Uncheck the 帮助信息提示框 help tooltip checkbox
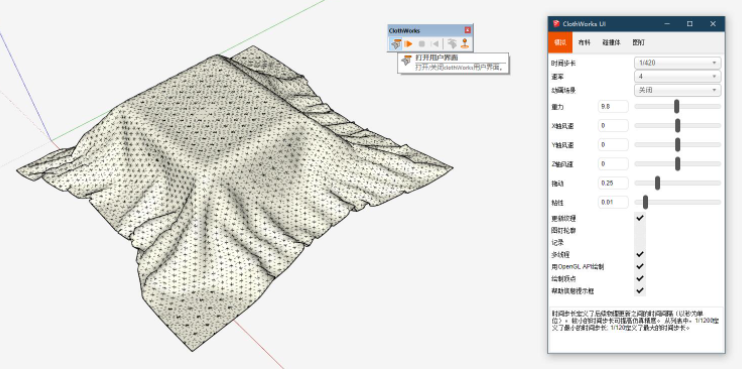742x372 pixels. (x=640, y=291)
